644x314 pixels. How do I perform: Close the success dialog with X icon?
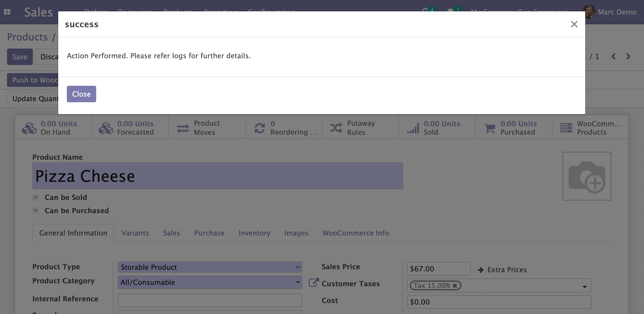coord(574,24)
